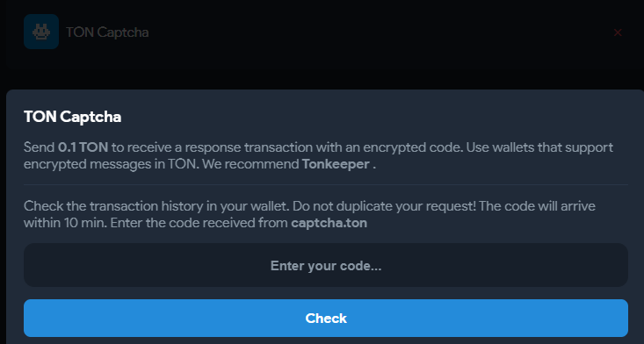Click the word 'Send' starting the instructions
This screenshot has width=644, height=344.
click(39, 147)
